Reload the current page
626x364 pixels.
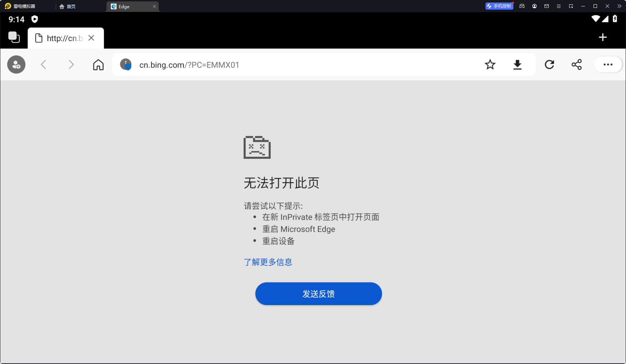[549, 65]
